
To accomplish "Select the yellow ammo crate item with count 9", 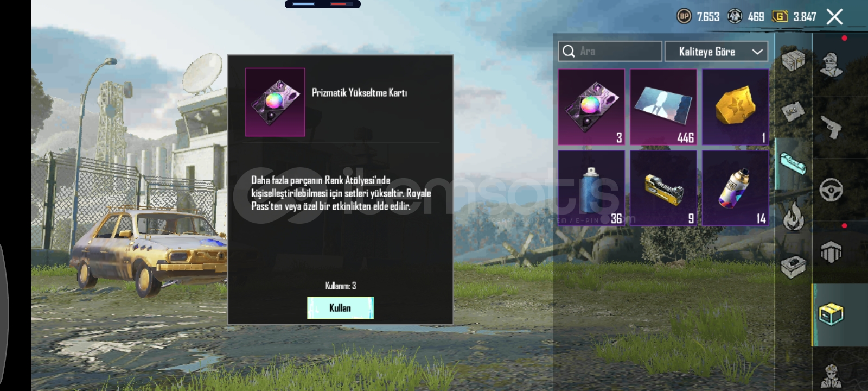I will click(663, 188).
